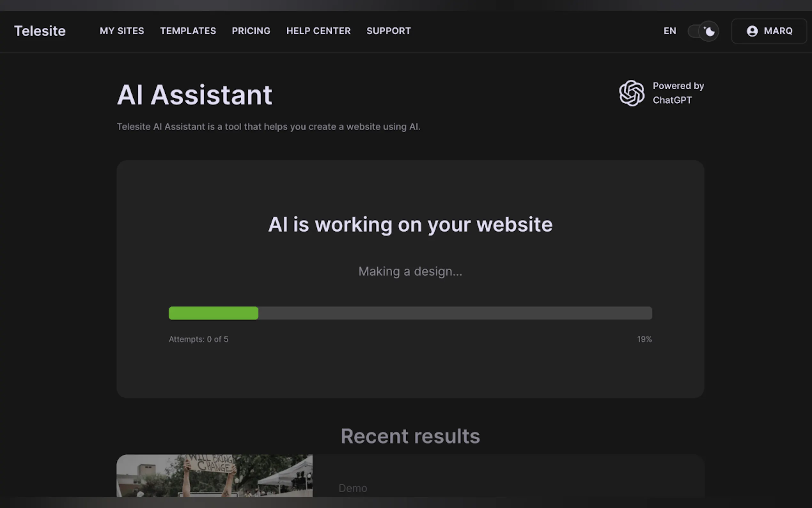Click the ChatGPT logo icon

631,93
